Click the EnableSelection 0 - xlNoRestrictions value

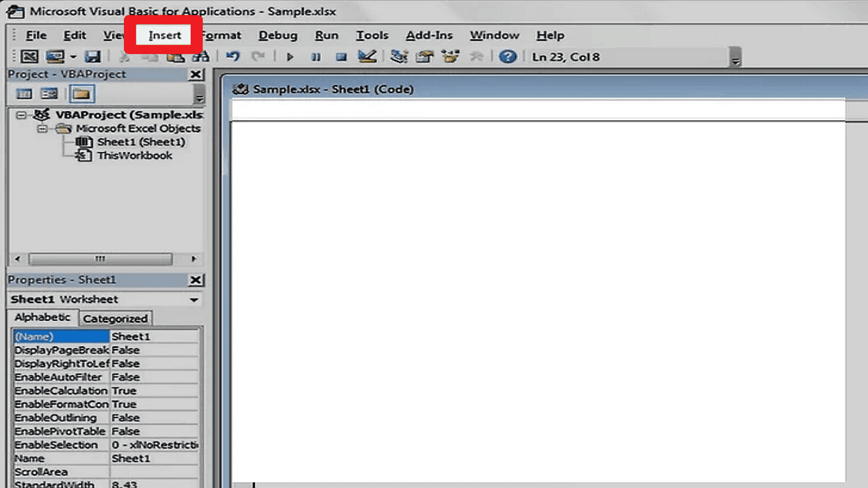(155, 445)
